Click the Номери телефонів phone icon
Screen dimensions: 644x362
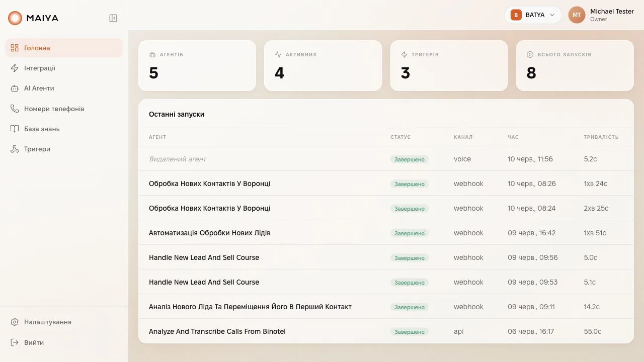15,109
